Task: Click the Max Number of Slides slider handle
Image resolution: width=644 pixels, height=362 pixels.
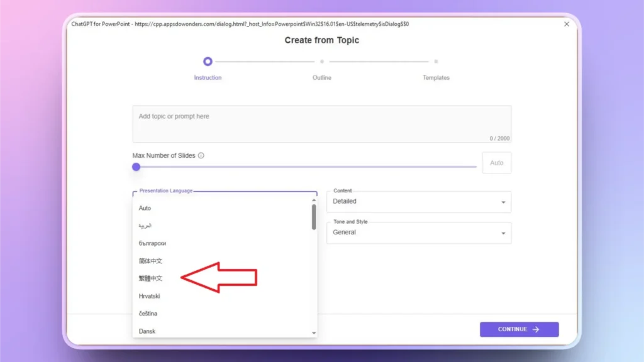Action: click(136, 167)
